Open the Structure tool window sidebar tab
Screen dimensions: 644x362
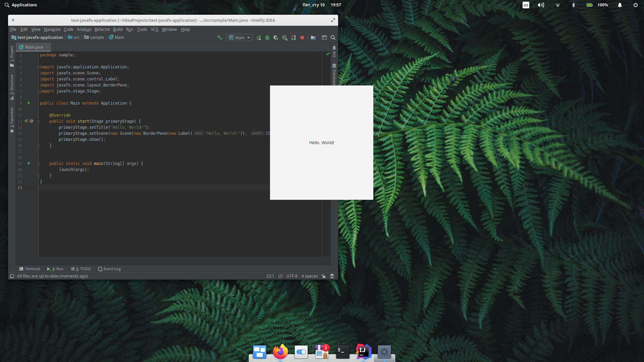tap(12, 87)
